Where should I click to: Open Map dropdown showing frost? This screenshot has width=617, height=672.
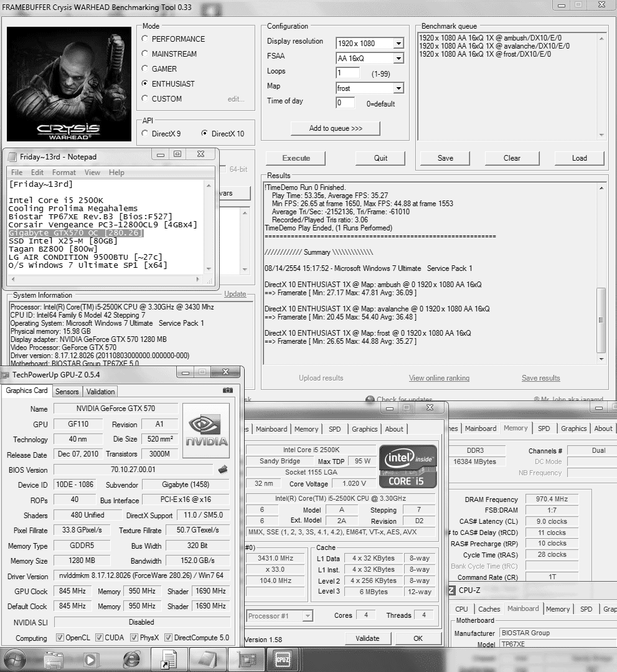click(399, 88)
